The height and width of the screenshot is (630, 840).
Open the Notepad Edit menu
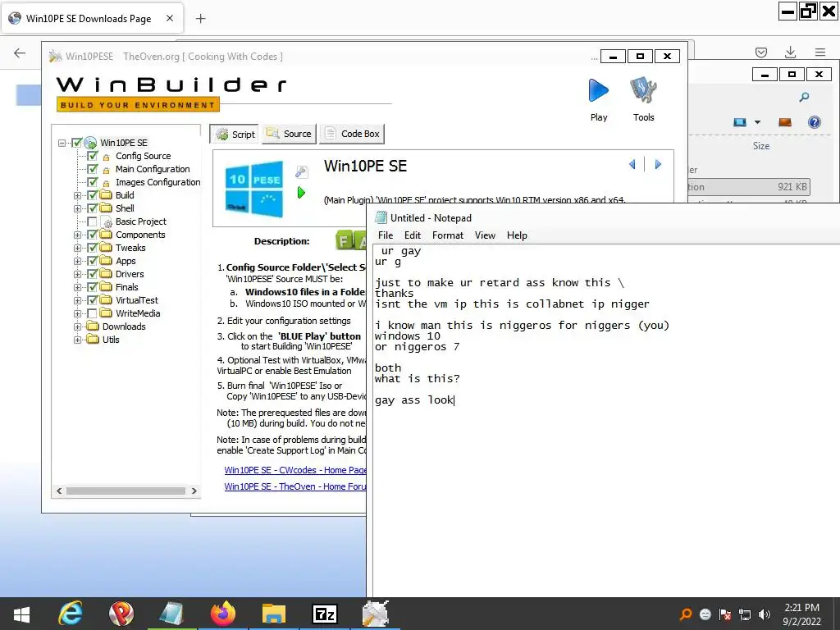pos(413,235)
